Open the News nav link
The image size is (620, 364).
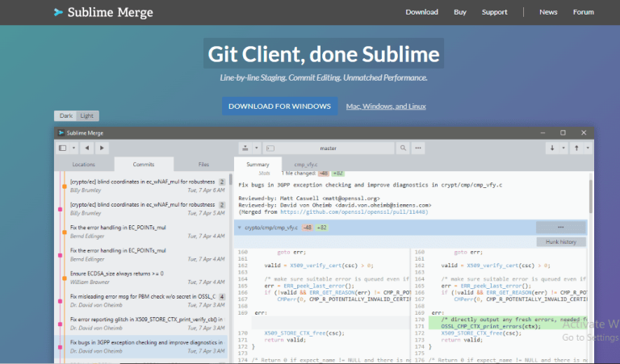[x=548, y=12]
